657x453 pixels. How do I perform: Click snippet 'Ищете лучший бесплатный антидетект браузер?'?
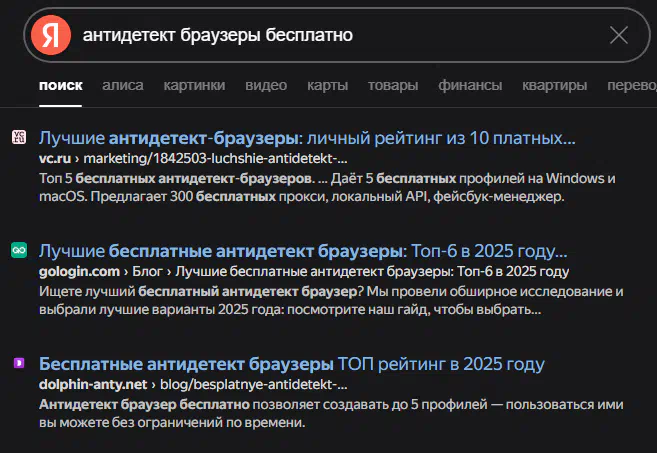[201, 292]
